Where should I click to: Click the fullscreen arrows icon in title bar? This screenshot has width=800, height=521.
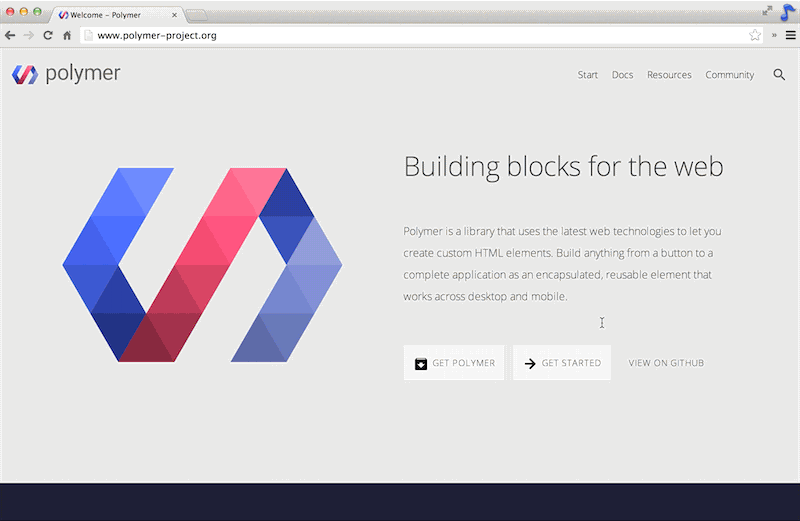(x=767, y=11)
